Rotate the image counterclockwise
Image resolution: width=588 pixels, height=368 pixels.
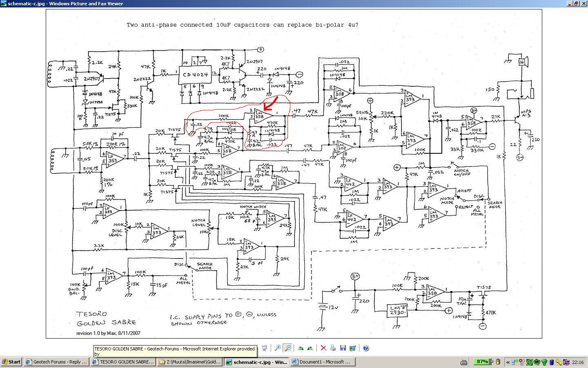click(x=310, y=348)
